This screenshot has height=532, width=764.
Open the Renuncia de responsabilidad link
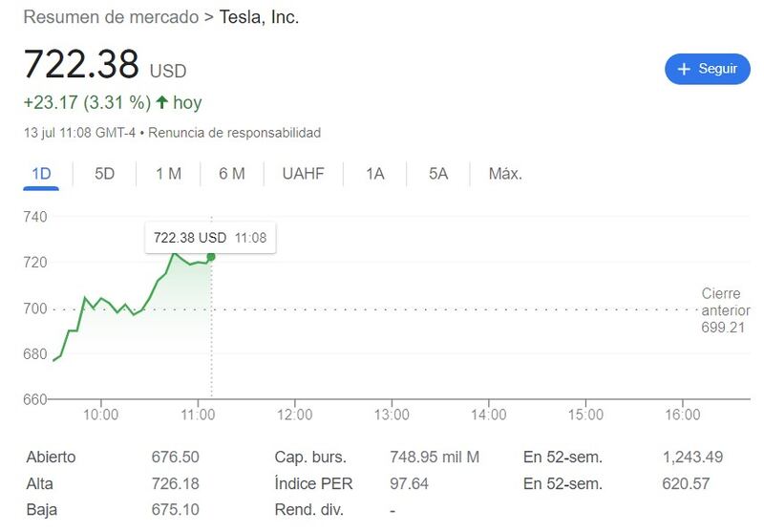234,133
